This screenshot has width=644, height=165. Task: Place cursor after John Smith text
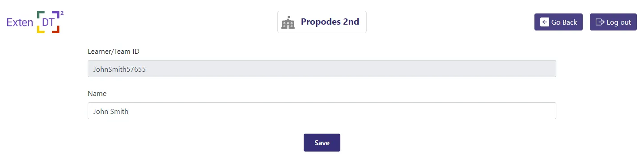pos(129,111)
